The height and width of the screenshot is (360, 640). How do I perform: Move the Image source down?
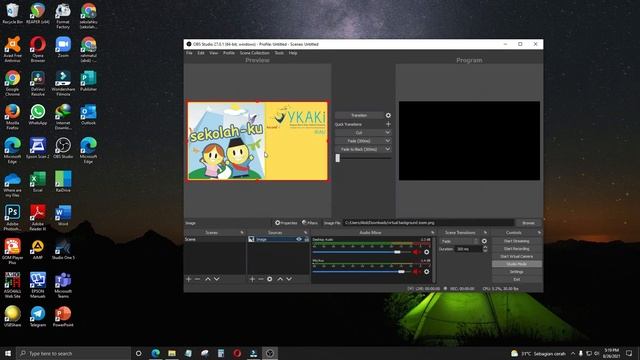pos(289,279)
